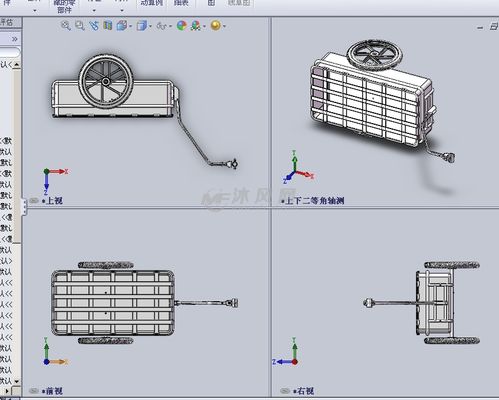Click the 右视 viewport label
The width and height of the screenshot is (499, 400).
[x=304, y=391]
